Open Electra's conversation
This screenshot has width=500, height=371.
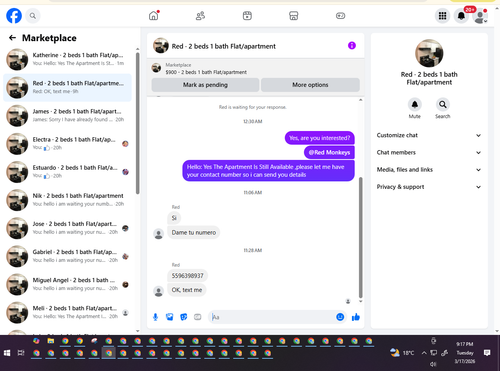67,144
